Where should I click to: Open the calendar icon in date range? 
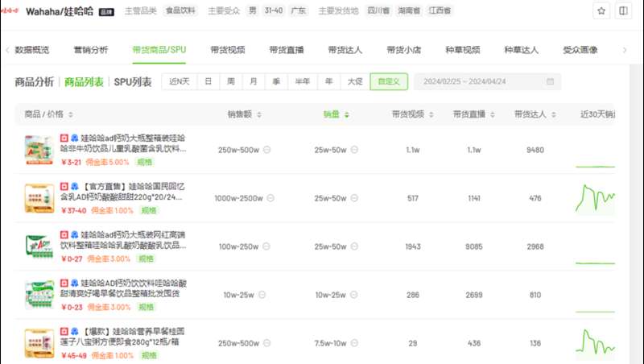(550, 81)
